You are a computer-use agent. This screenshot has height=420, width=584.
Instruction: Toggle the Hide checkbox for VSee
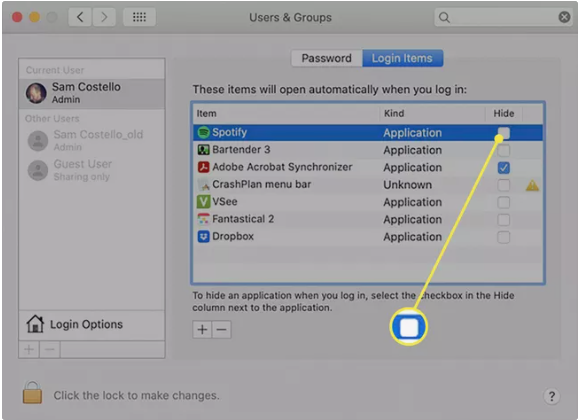click(x=504, y=203)
